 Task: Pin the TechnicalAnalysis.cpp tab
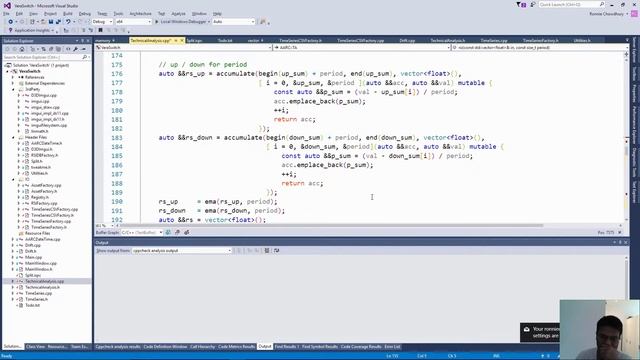[176, 40]
